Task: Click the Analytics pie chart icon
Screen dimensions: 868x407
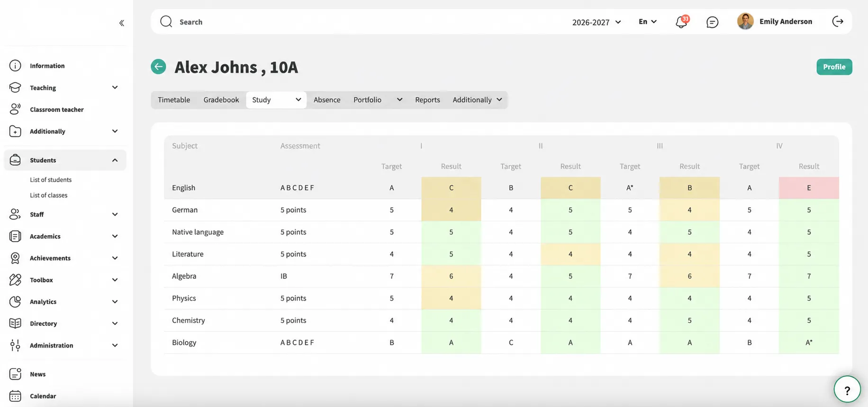Action: [15, 301]
